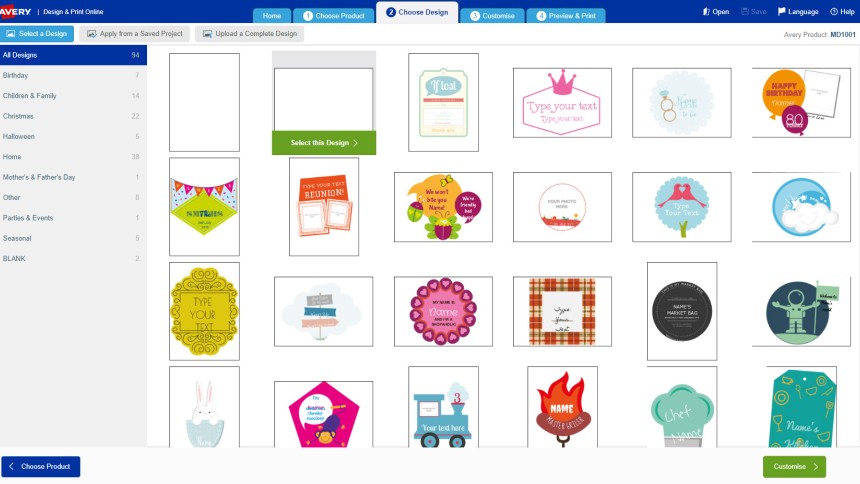Choose the wedding rings scalloped design

[x=681, y=103]
